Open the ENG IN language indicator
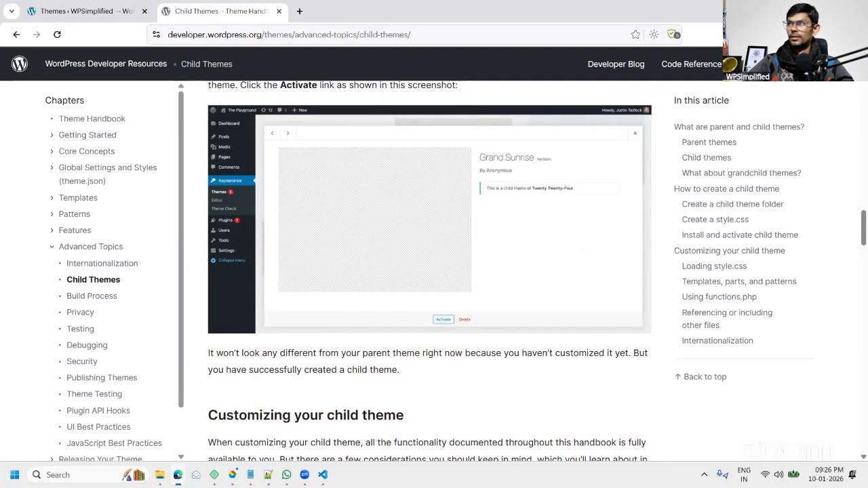Screen dimensions: 868x488 (744, 474)
